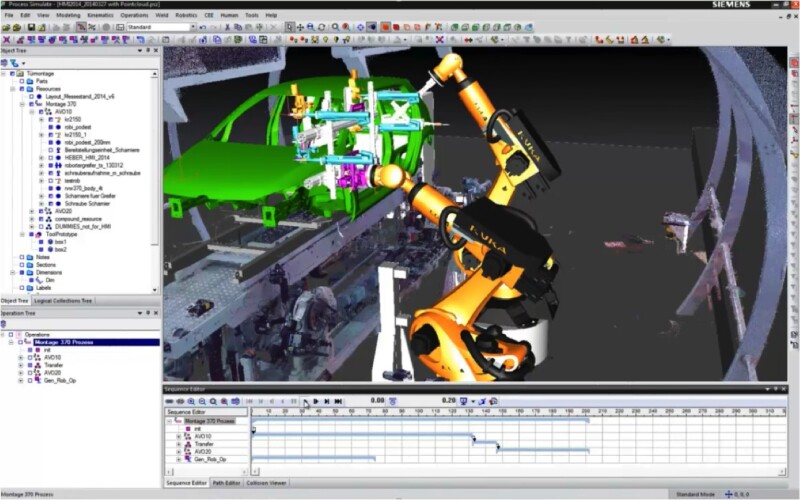Viewport: 800px width, 500px height.
Task: Click the monitor icon next to 0.20
Action: tap(463, 402)
